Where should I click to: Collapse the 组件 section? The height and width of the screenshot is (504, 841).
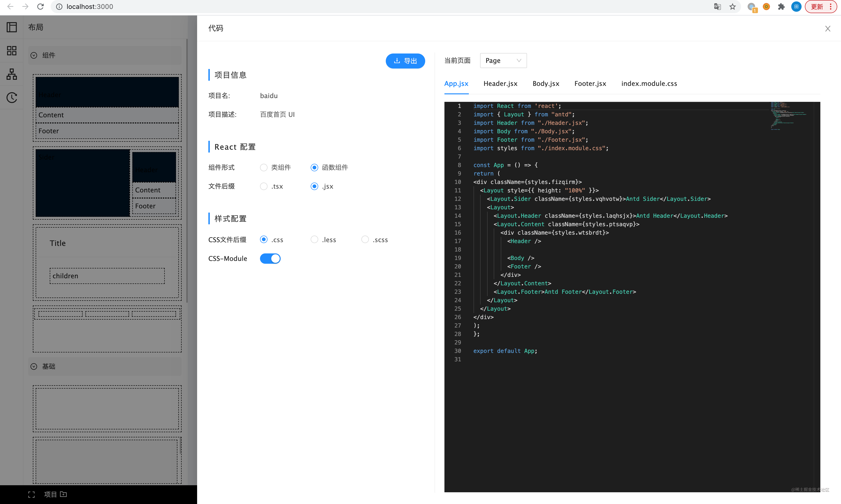[34, 55]
